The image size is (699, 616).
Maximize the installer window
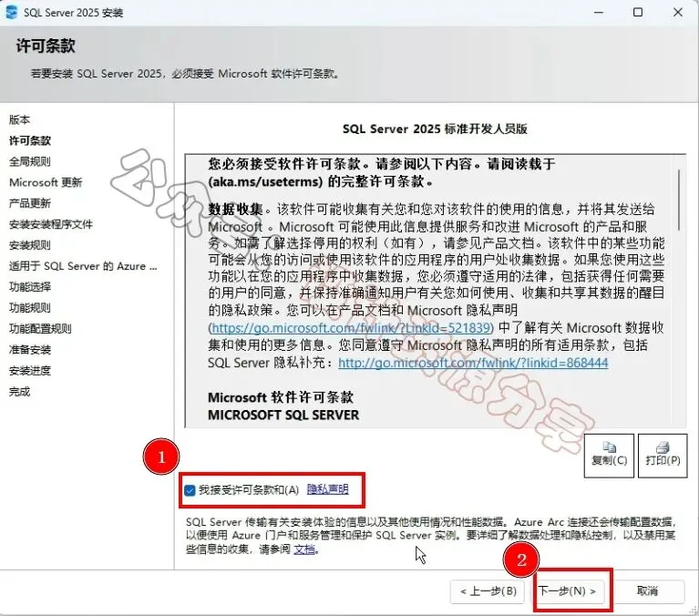[638, 13]
